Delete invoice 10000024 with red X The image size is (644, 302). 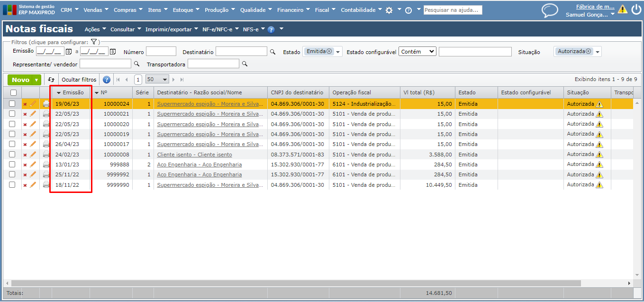[x=25, y=104]
